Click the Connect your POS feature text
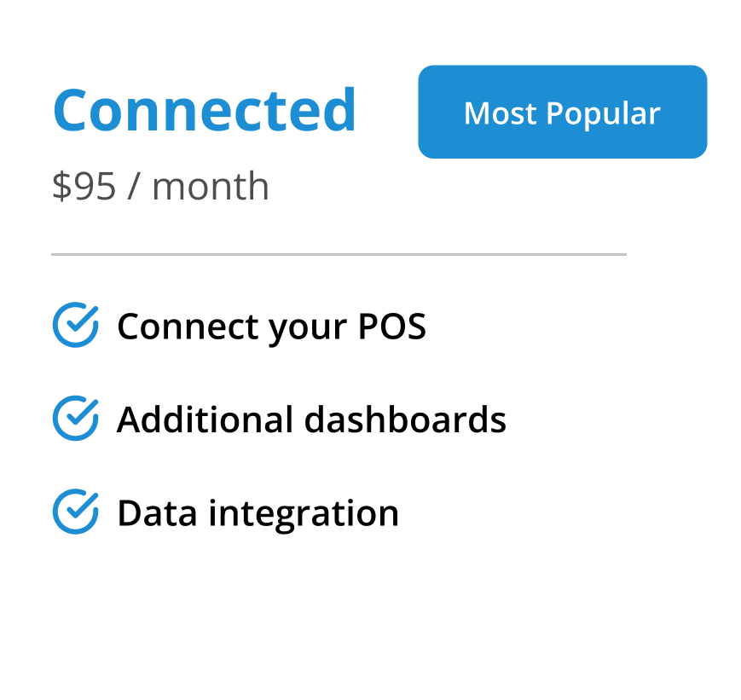 coord(271,327)
